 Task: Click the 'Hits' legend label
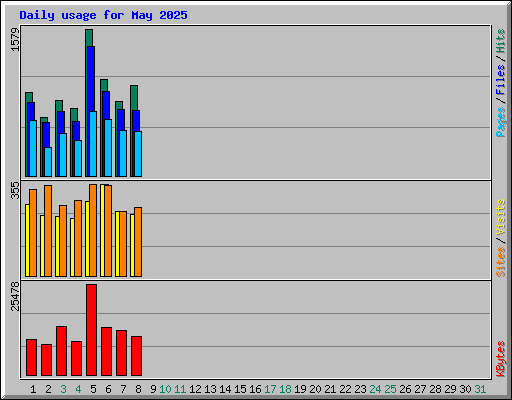[x=500, y=41]
